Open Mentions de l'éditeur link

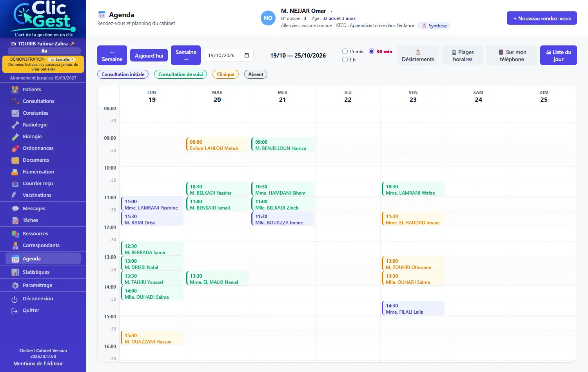[x=38, y=364]
